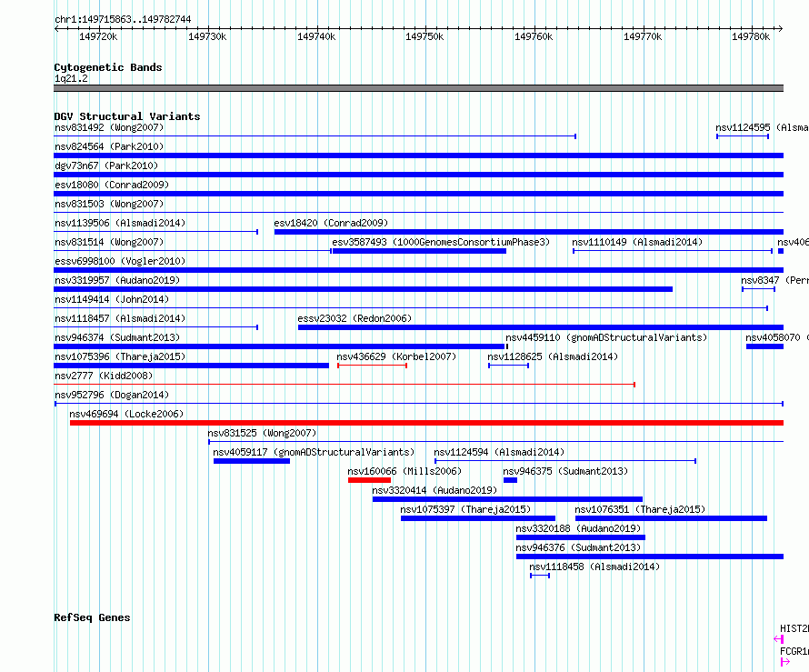Click the blue nsv4059117 variant bar
Screen dimensions: 809x672
(x=252, y=461)
